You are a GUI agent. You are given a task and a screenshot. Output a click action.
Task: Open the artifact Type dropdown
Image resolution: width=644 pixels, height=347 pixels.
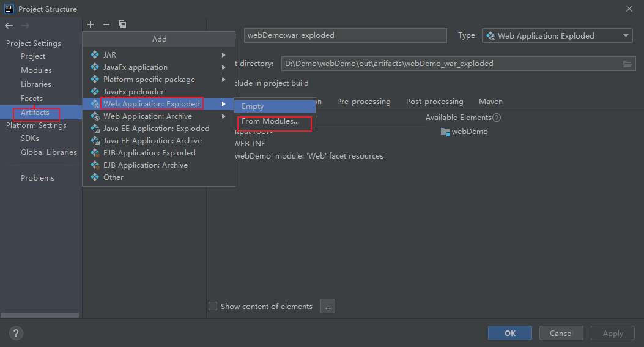click(x=557, y=36)
